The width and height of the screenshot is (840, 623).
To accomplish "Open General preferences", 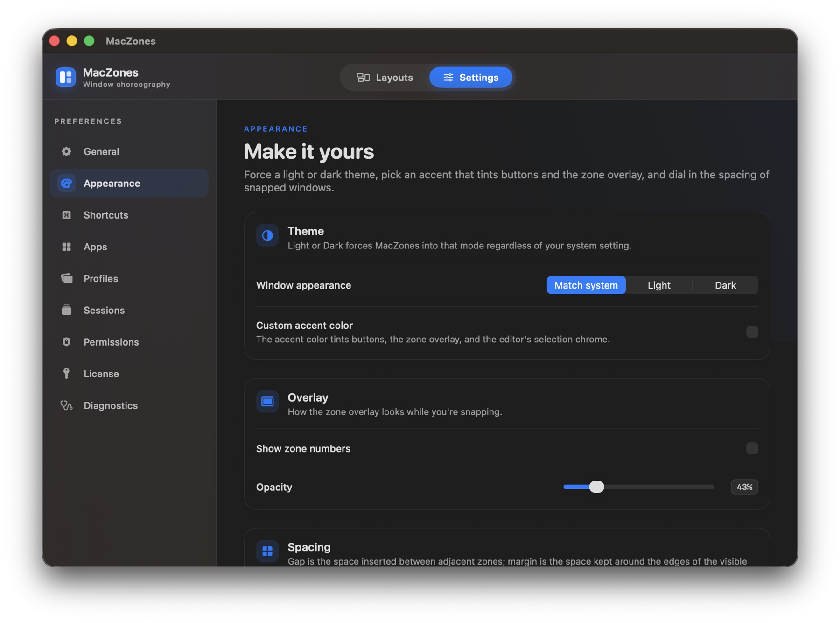I will 129,151.
